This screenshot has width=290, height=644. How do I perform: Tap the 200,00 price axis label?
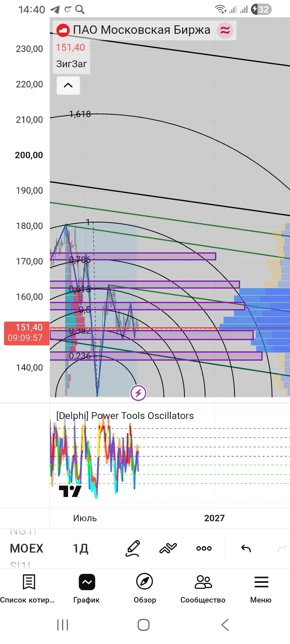29,155
